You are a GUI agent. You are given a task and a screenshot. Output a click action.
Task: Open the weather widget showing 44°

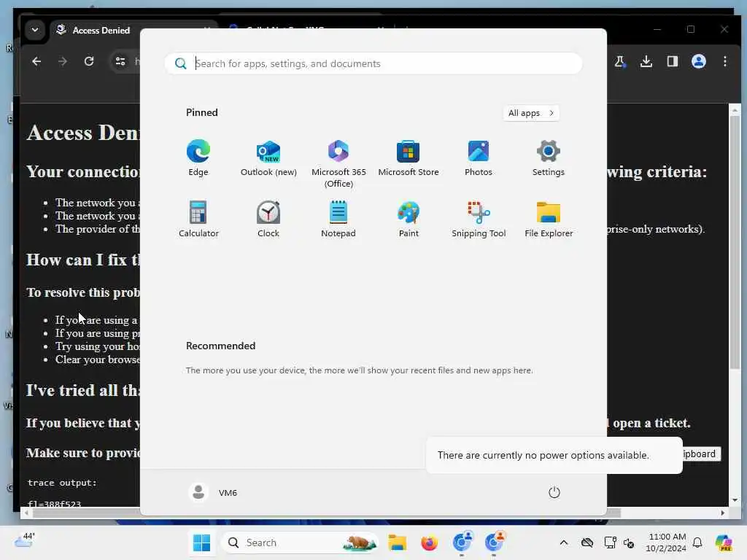24,540
